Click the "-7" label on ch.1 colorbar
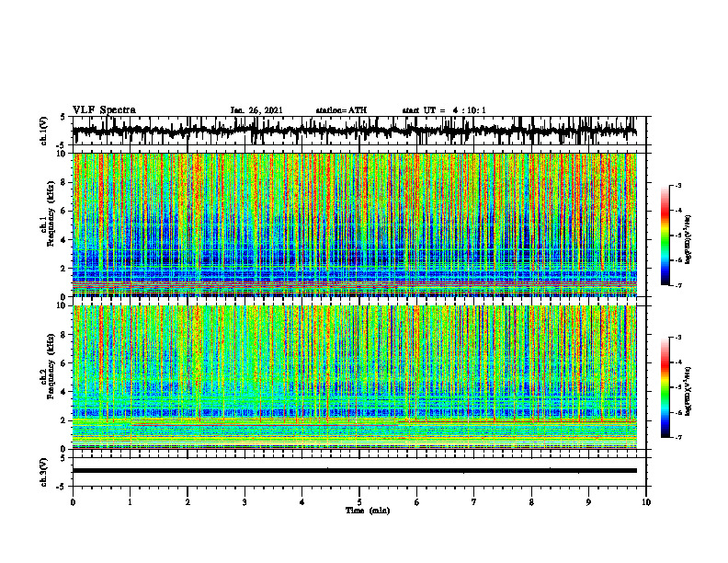This screenshot has width=728, height=563. (x=678, y=285)
